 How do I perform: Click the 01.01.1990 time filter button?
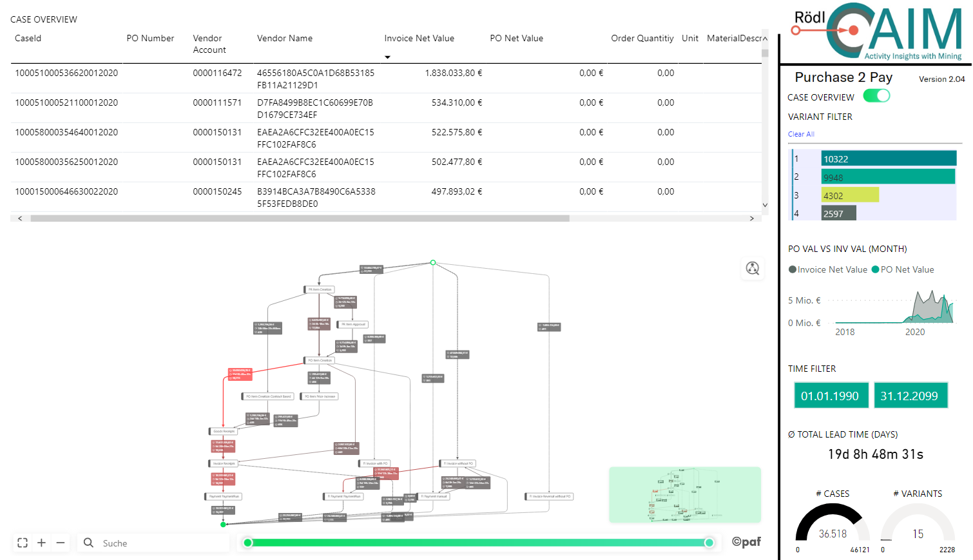point(831,395)
